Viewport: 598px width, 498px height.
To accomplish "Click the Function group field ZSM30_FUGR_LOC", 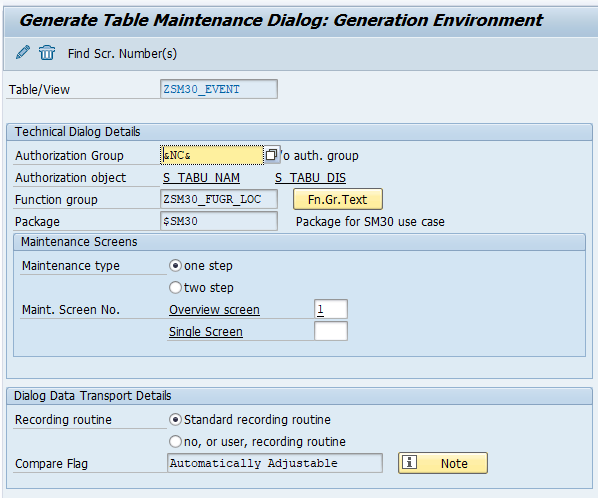I will [x=219, y=199].
